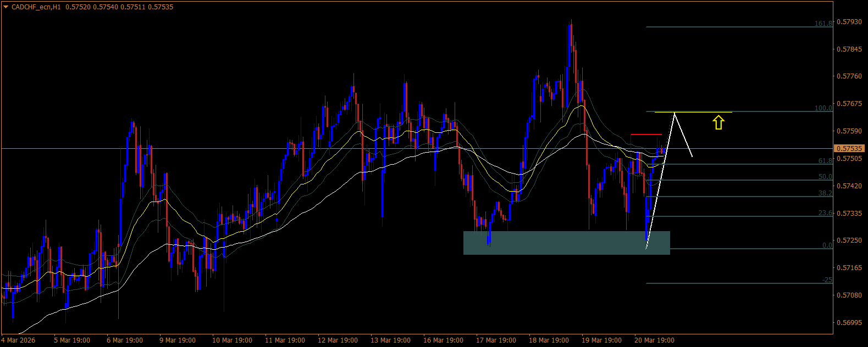
Task: Click the 5 Mar 19:00 time label
Action: pyautogui.click(x=71, y=340)
